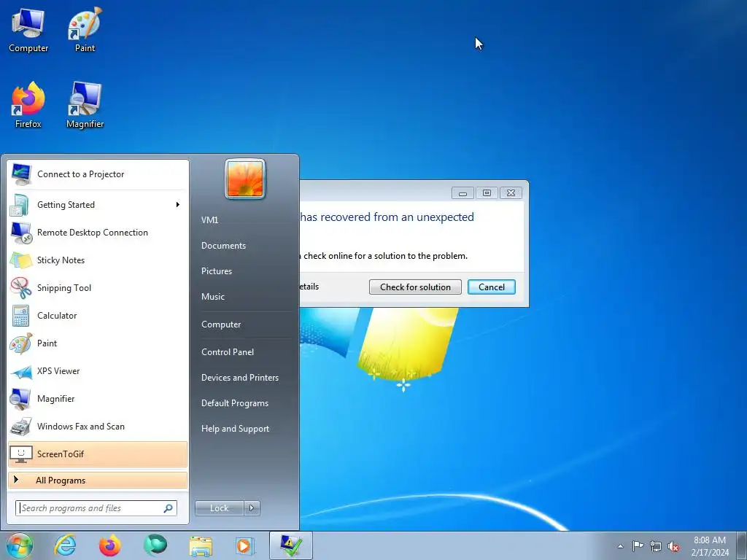Click the ScreenToGif icon in Start menu
747x560 pixels.
point(21,454)
